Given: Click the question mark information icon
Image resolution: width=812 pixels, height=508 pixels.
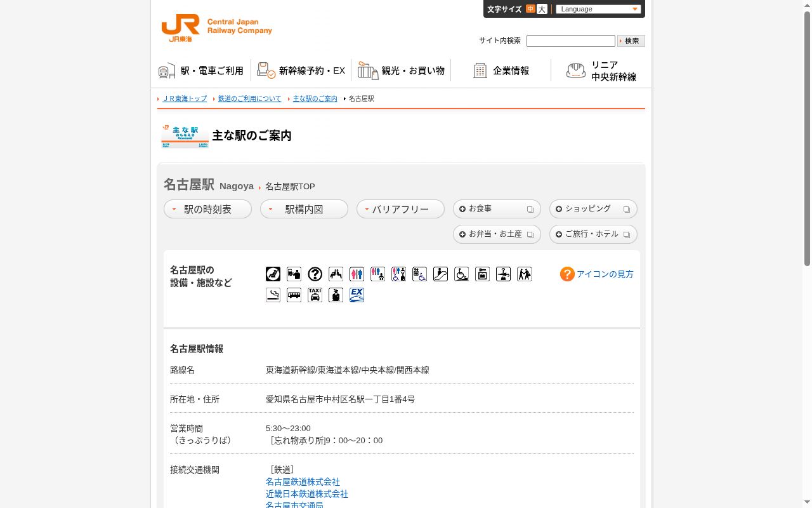Looking at the screenshot, I should pyautogui.click(x=315, y=274).
